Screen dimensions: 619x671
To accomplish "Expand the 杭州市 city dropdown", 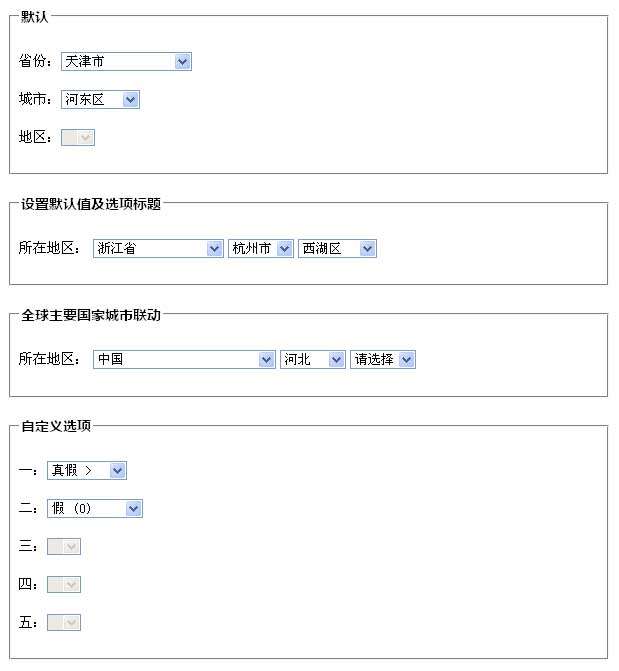I will (x=260, y=249).
